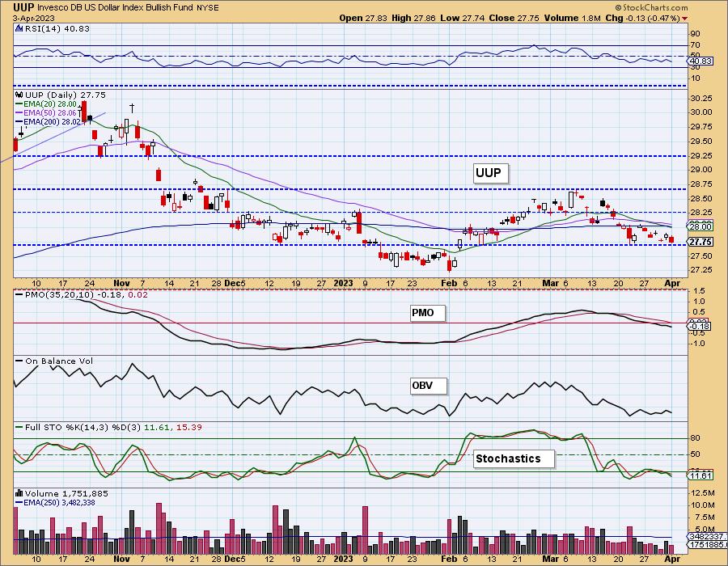Click the Open 27.83 value in header
The width and height of the screenshot is (728, 566).
click(x=362, y=18)
